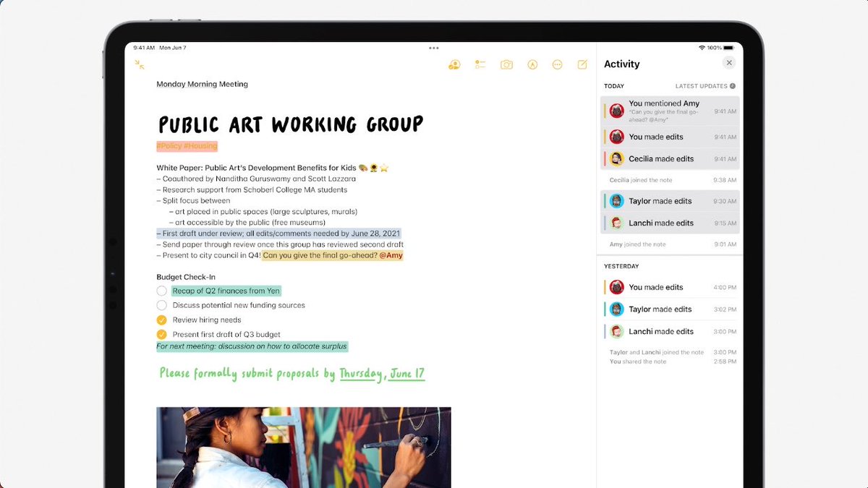Select yesterday's 'Lanchi made edits' 3:00 PM entry
Image resolution: width=868 pixels, height=488 pixels.
tap(671, 331)
